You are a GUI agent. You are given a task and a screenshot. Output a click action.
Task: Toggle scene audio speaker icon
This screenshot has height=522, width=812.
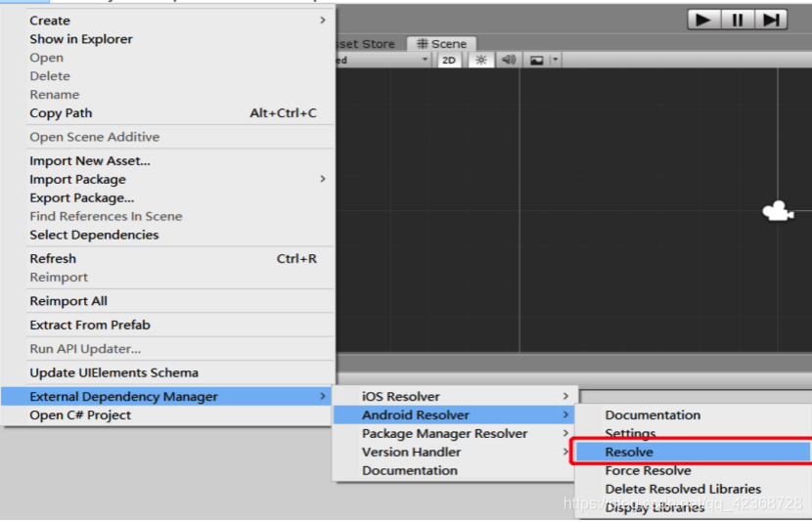(x=509, y=60)
